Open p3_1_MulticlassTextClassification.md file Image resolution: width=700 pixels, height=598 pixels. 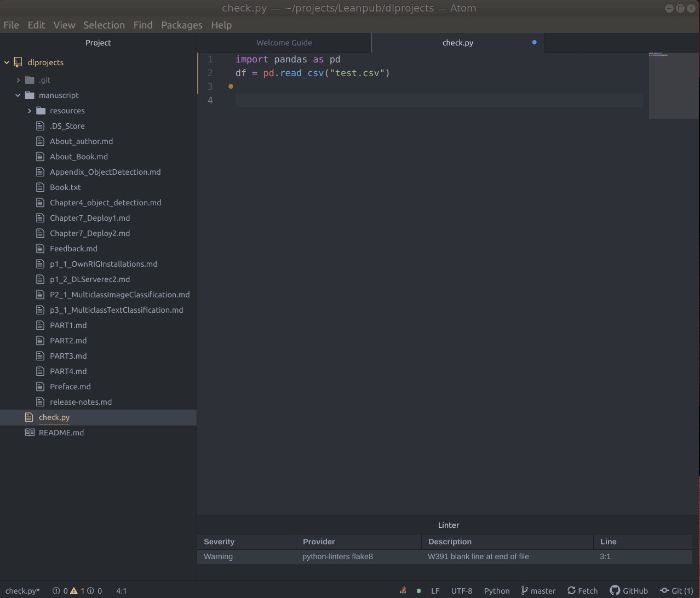point(117,310)
